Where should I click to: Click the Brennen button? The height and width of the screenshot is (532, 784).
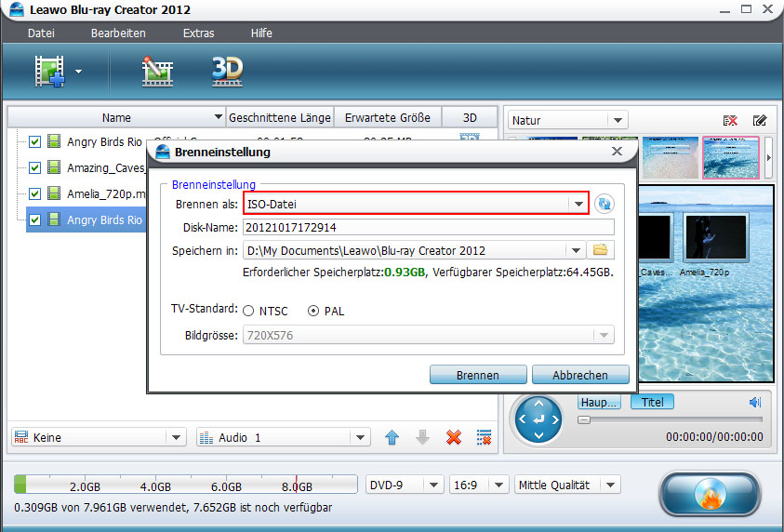(x=478, y=375)
